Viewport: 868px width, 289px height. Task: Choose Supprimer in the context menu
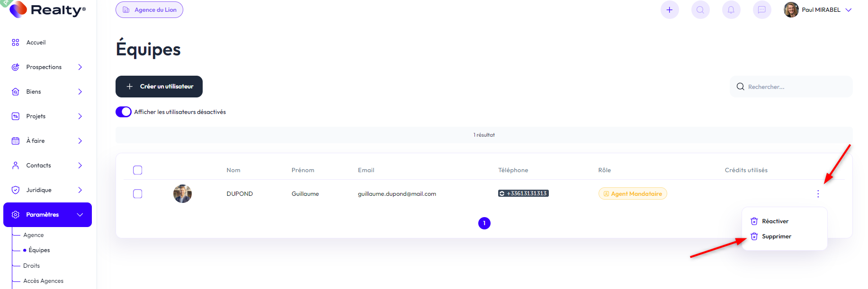pyautogui.click(x=776, y=236)
